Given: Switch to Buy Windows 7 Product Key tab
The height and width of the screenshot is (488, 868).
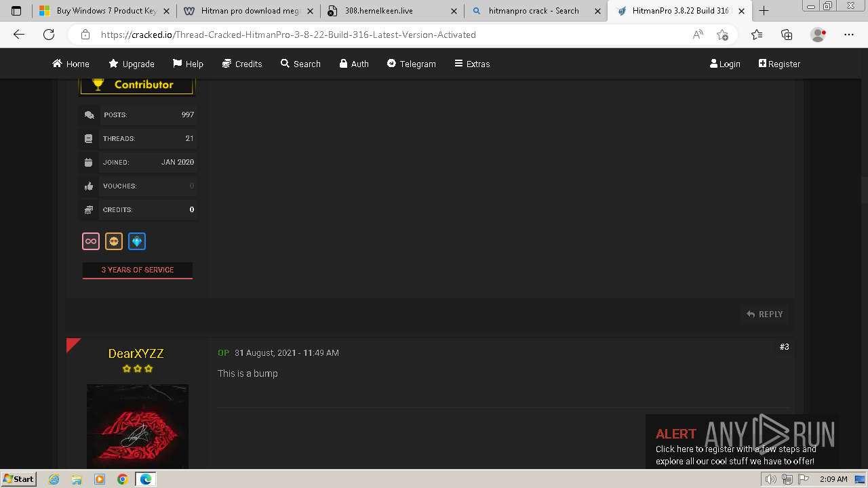Looking at the screenshot, I should click(x=104, y=11).
